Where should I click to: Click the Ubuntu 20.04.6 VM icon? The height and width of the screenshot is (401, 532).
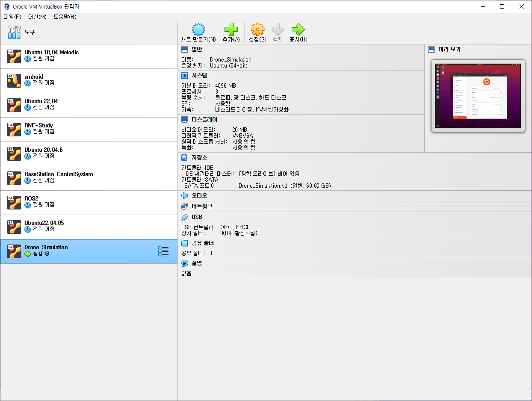pos(14,153)
